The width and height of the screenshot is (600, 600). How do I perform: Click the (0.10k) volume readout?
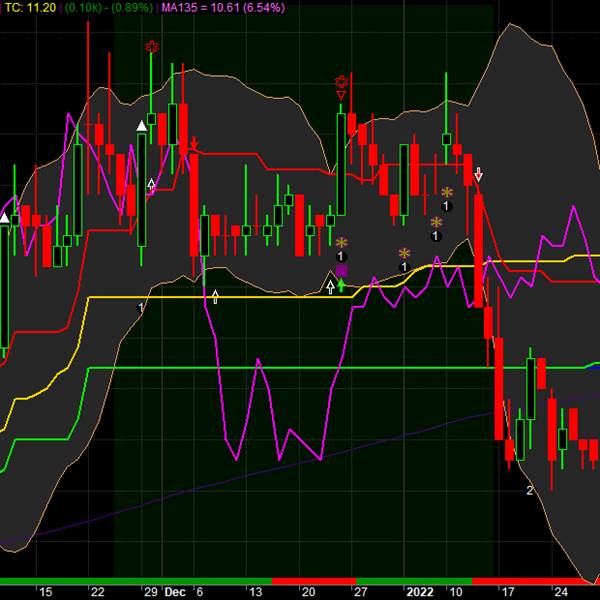(83, 8)
